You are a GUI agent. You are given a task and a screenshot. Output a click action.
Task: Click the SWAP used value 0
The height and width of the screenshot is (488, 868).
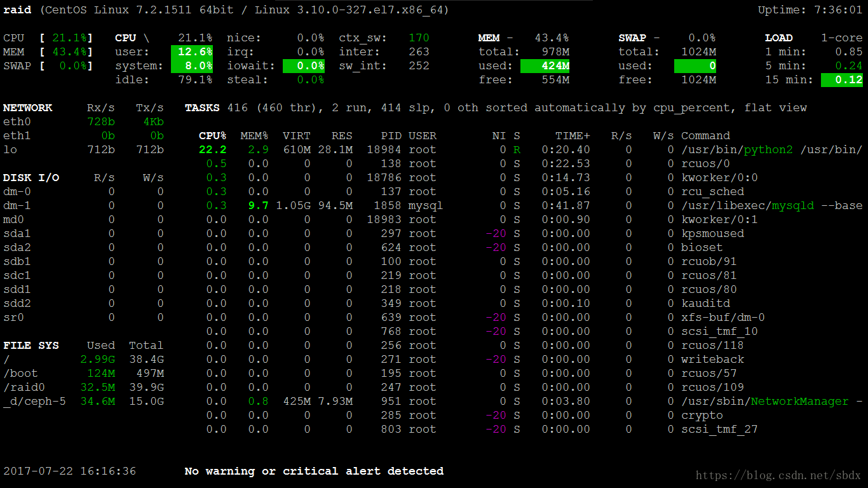(x=696, y=66)
